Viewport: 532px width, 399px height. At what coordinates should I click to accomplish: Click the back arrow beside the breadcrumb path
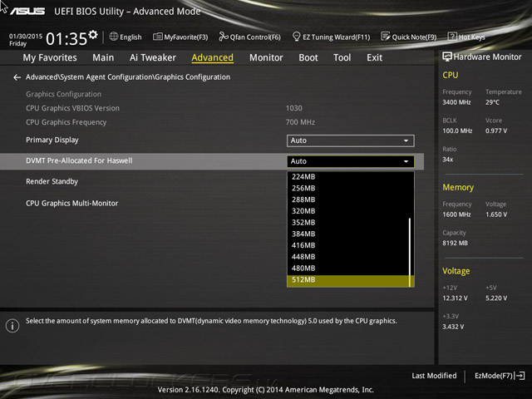pyautogui.click(x=17, y=77)
